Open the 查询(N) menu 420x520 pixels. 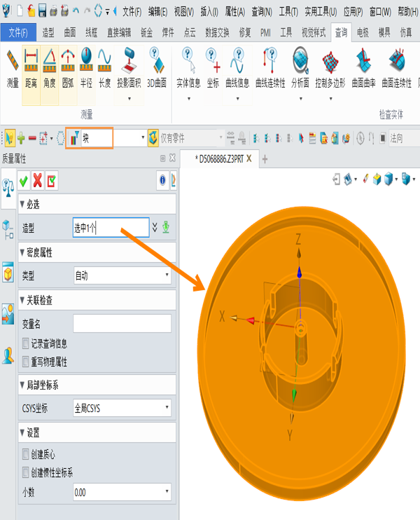[x=262, y=12]
